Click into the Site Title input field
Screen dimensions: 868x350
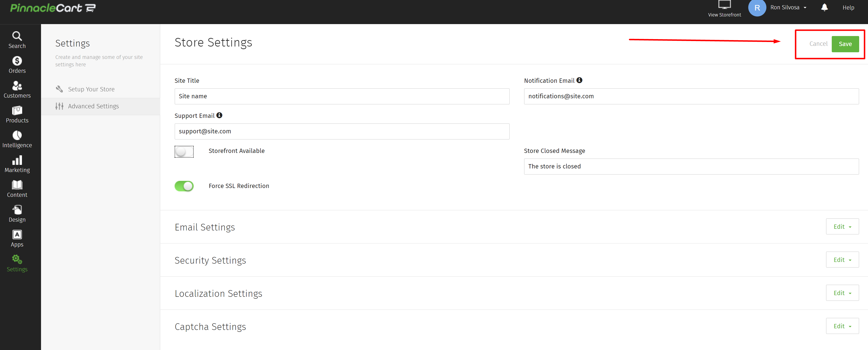click(x=342, y=96)
